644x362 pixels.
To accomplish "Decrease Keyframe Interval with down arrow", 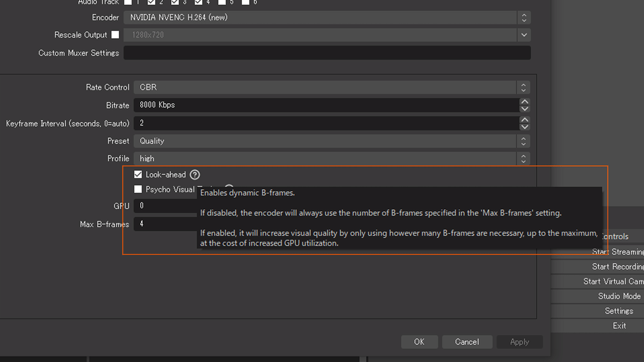I will coord(525,127).
